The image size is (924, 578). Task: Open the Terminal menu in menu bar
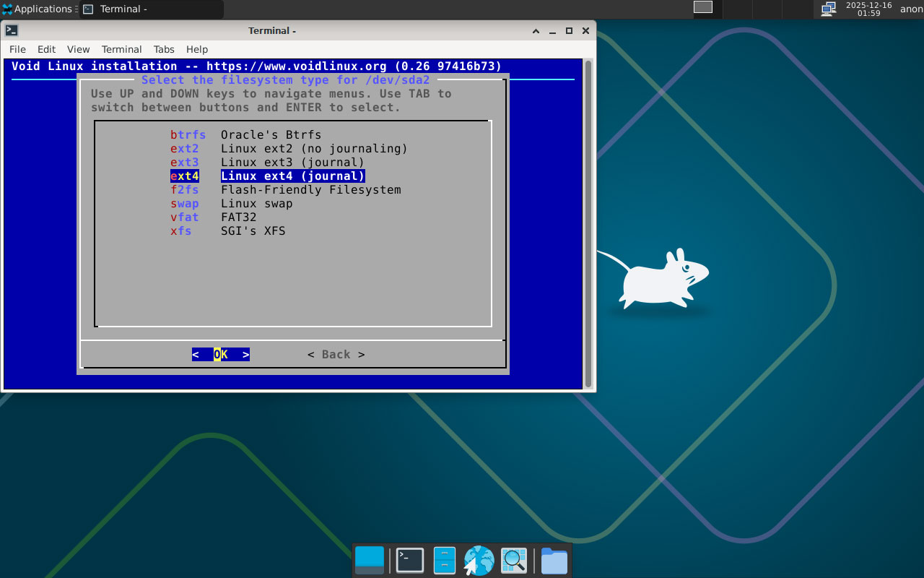(121, 49)
